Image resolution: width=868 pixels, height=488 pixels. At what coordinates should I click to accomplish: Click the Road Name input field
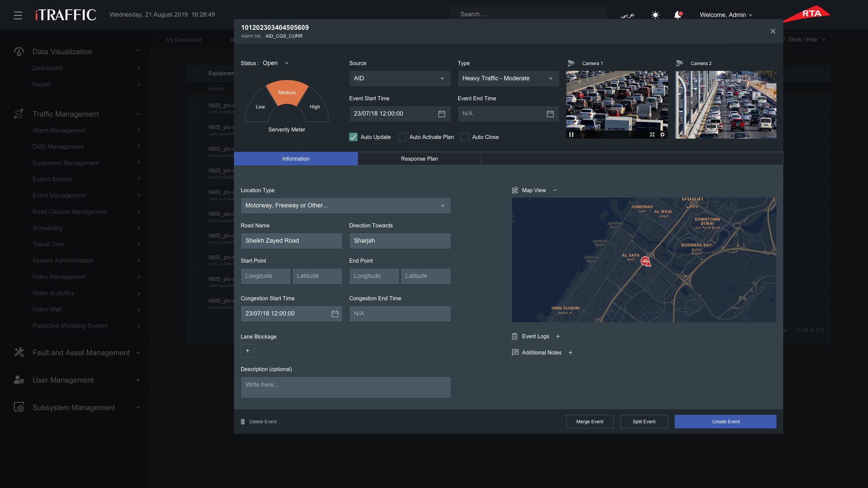tap(292, 241)
